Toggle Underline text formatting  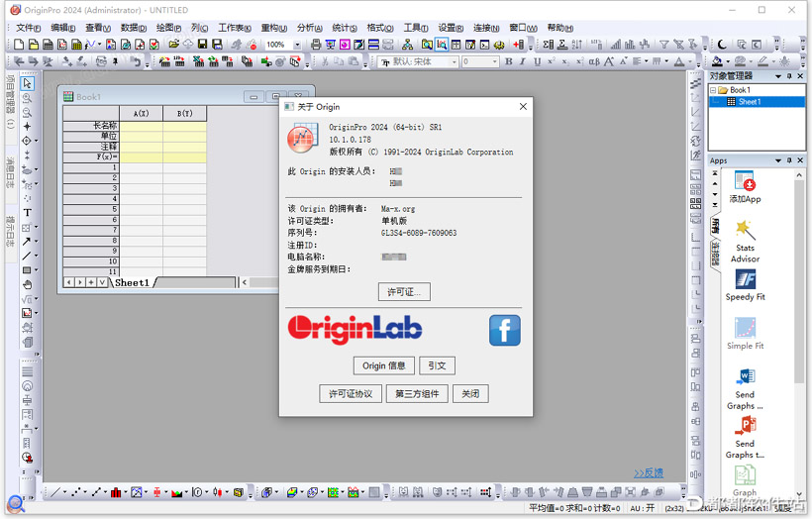point(537,61)
